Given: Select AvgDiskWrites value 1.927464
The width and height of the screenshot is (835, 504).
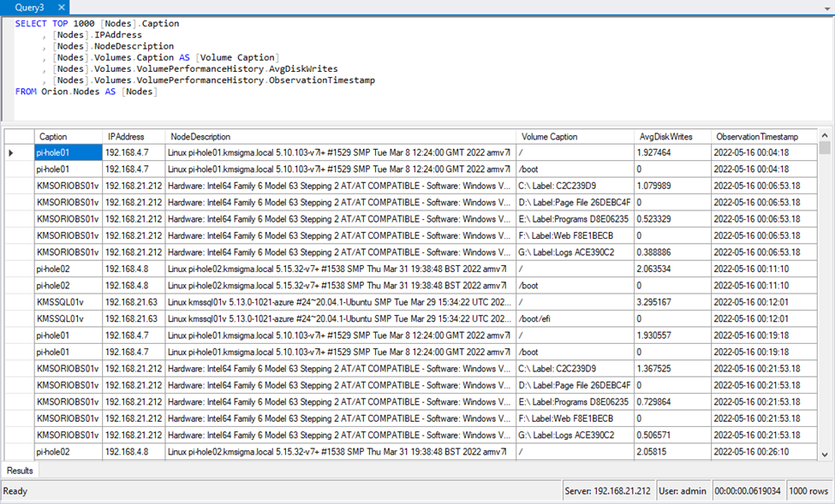Looking at the screenshot, I should (672, 153).
